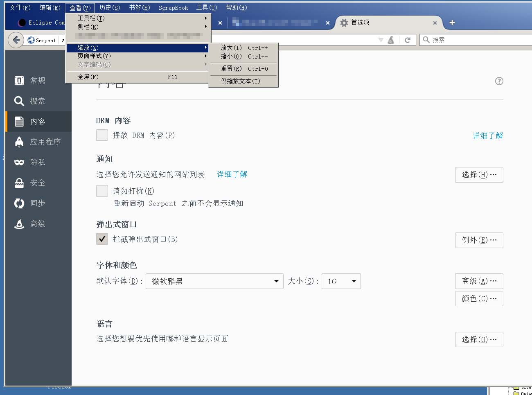
Task: Open the 同步 sync icon panel
Action: pyautogui.click(x=19, y=203)
